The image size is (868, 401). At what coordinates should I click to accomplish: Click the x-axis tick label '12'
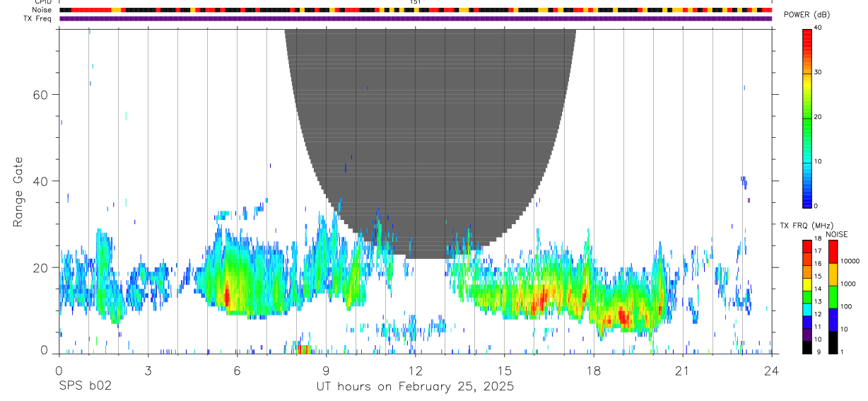415,371
